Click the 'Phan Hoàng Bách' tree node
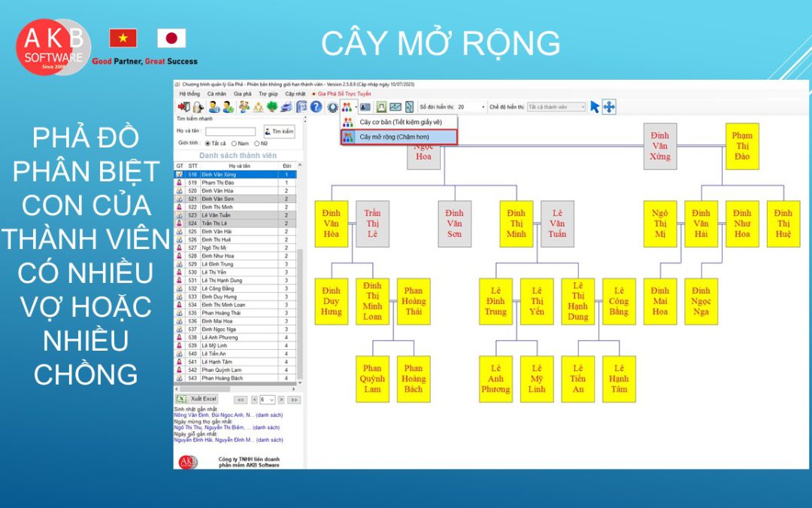 pos(414,379)
